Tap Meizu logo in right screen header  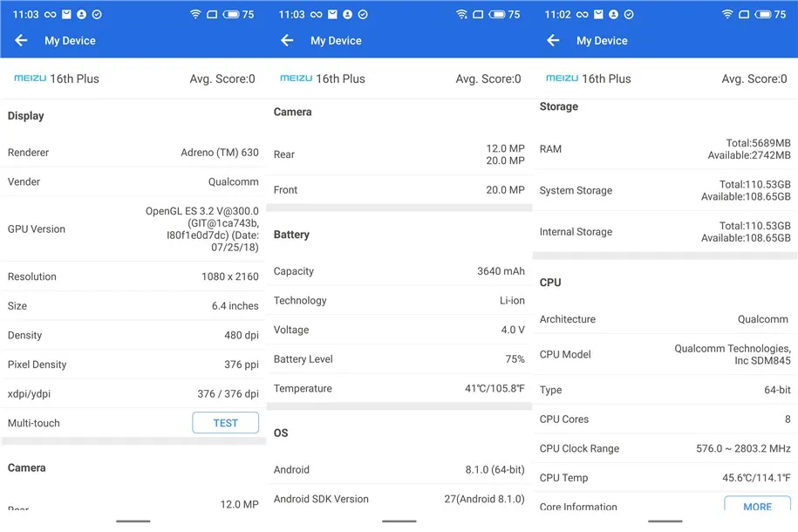(562, 78)
